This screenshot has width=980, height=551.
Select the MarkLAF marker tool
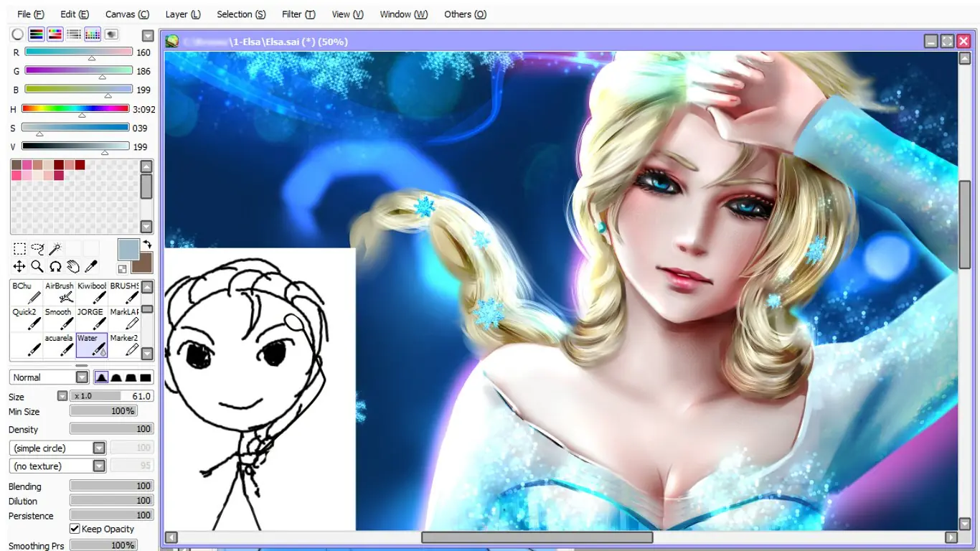(x=124, y=319)
